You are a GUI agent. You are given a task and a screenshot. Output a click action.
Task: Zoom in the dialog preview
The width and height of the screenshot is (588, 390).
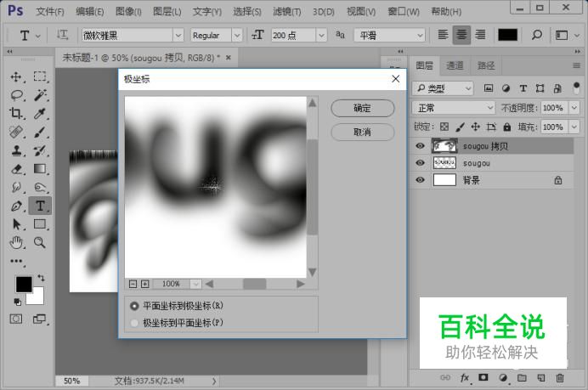tap(145, 284)
